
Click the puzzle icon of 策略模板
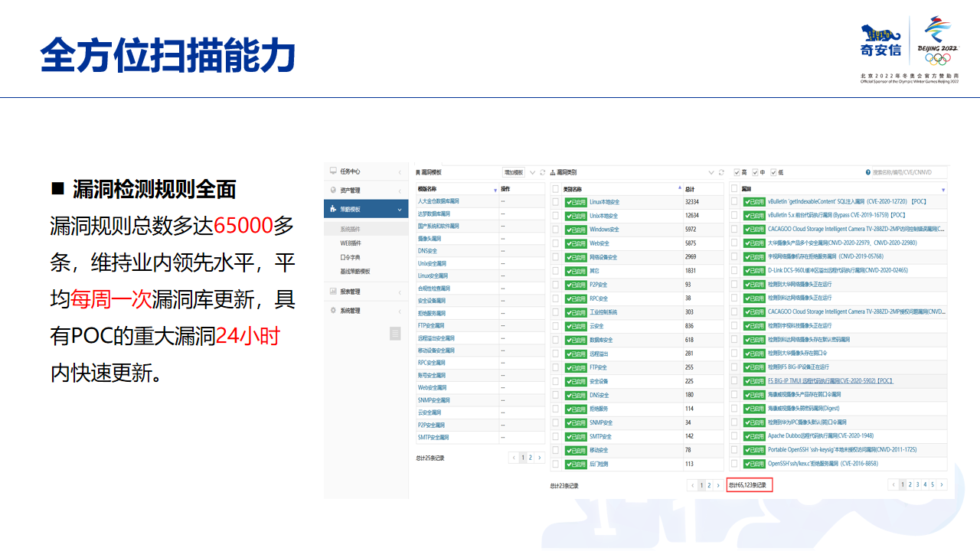pyautogui.click(x=333, y=209)
